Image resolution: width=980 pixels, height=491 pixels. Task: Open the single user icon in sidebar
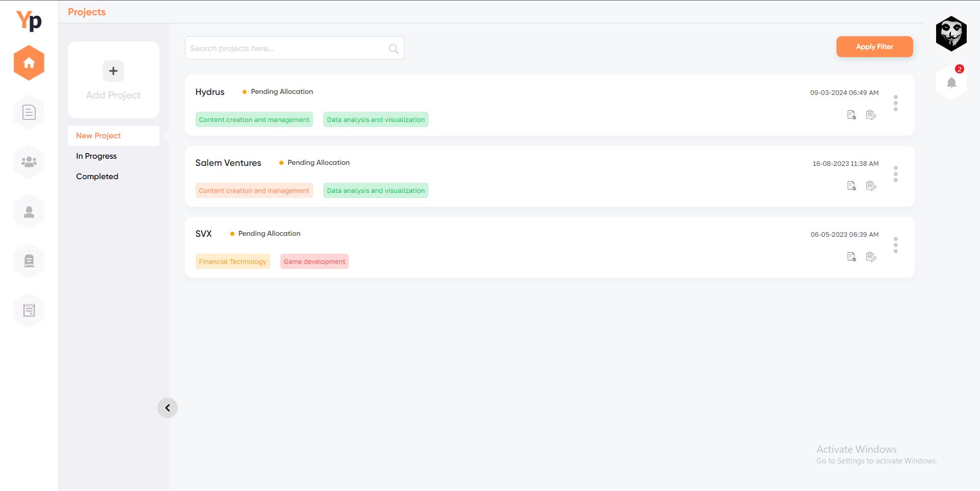coord(29,211)
